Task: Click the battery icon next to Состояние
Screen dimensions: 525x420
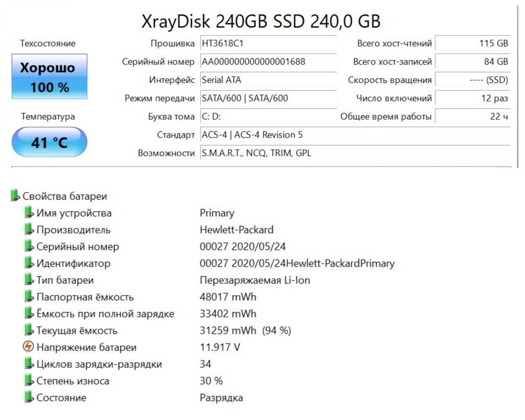Action: (29, 397)
